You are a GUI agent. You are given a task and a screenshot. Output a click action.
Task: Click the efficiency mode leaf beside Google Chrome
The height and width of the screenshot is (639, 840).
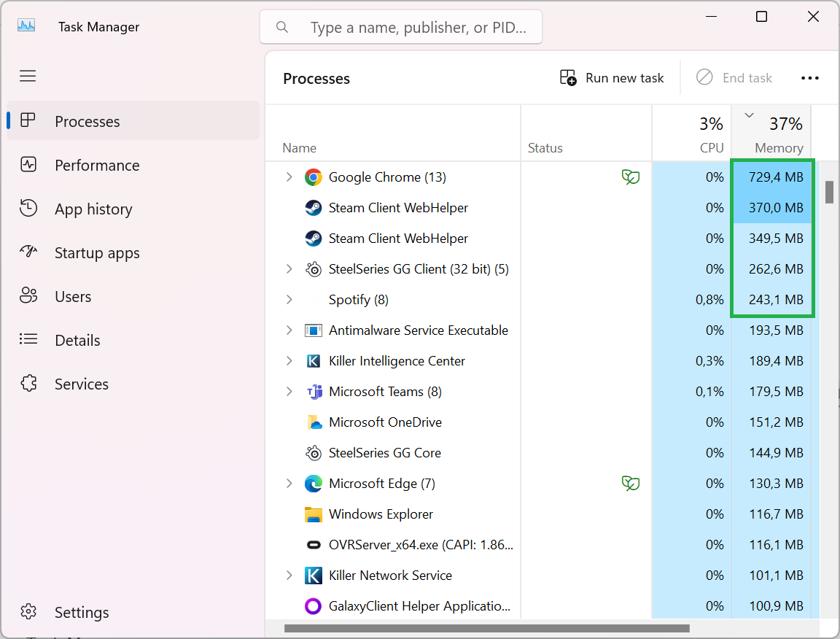point(631,177)
